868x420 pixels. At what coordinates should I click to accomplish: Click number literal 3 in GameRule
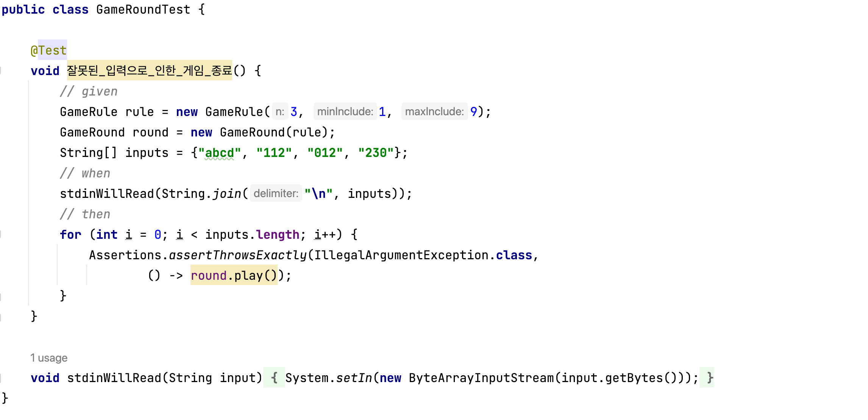tap(294, 112)
